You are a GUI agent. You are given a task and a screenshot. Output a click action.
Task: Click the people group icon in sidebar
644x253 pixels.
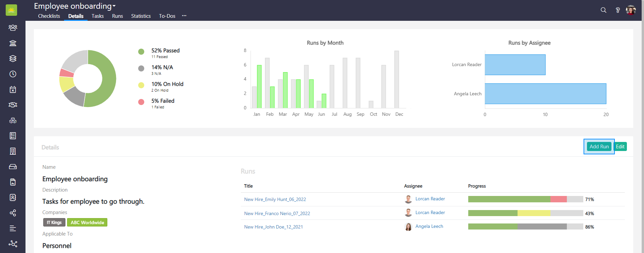(13, 28)
